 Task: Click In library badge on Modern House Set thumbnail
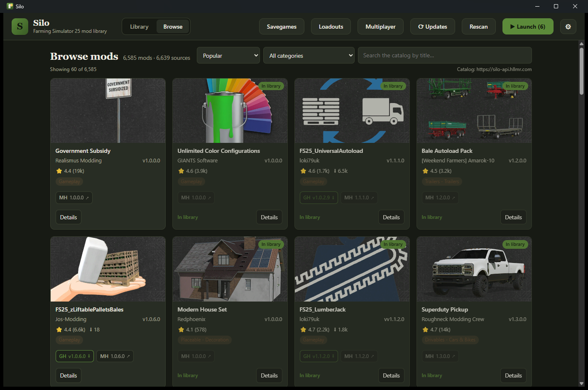[x=271, y=244]
